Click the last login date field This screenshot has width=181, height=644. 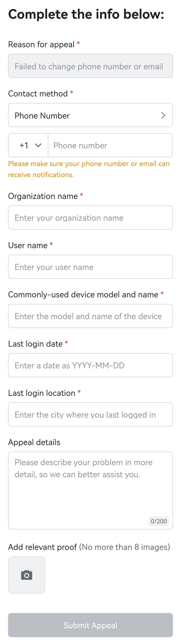click(90, 365)
